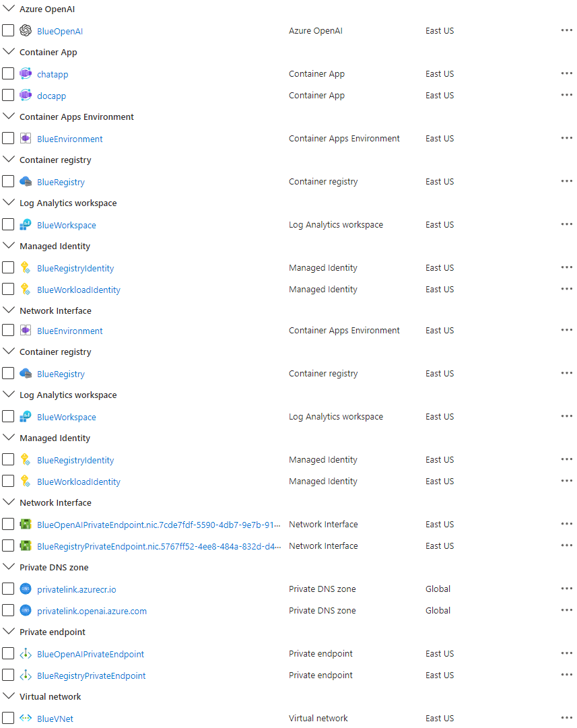This screenshot has height=728, width=577.
Task: Check the BlueRegistryPrivateEndpoint.nic row checkbox
Action: 8,545
